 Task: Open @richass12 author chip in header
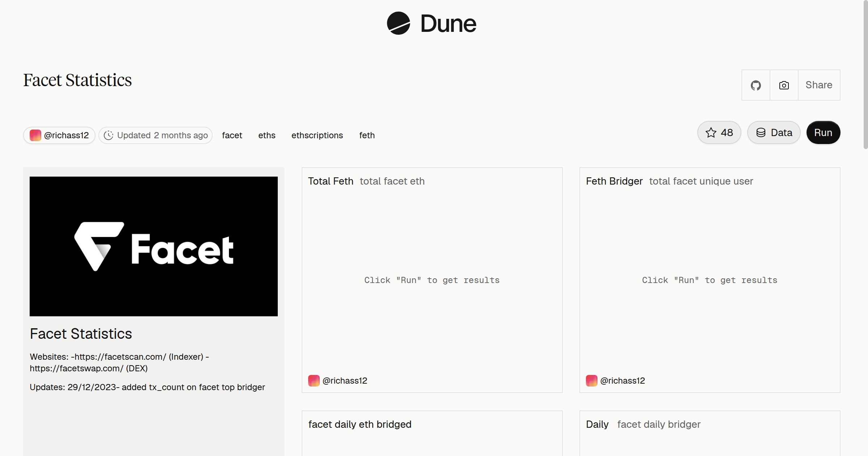(x=59, y=135)
